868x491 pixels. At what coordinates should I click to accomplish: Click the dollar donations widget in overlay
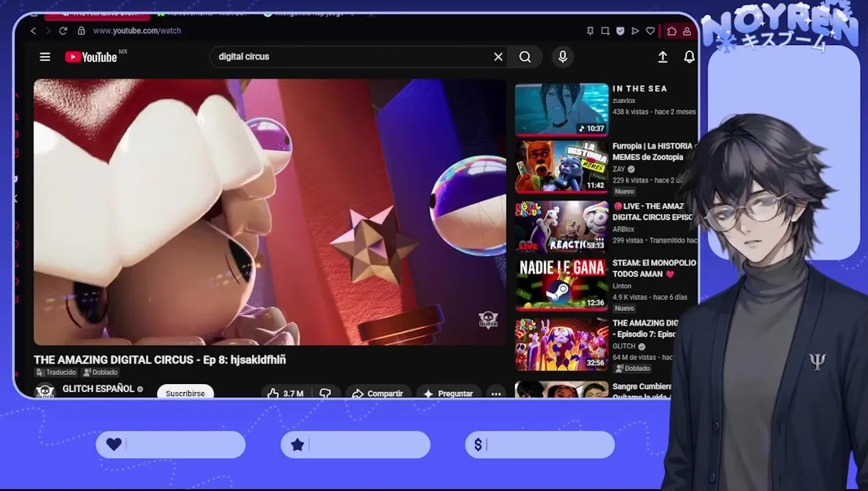click(540, 445)
